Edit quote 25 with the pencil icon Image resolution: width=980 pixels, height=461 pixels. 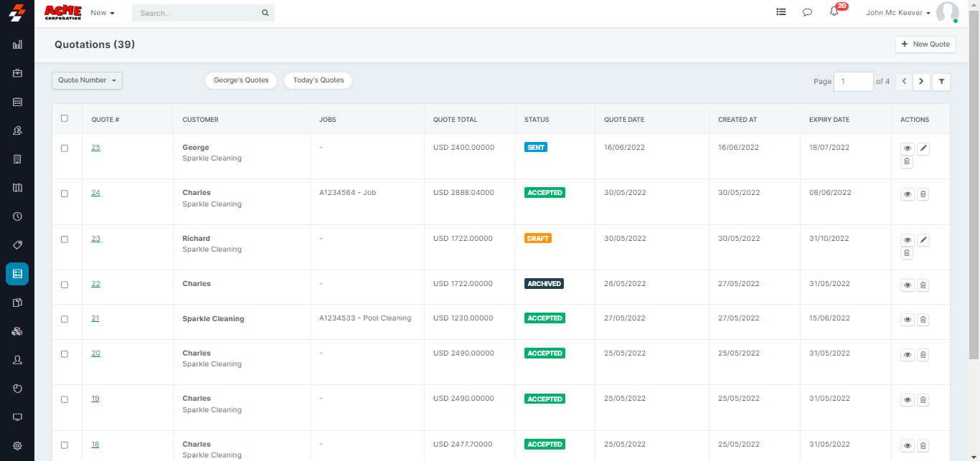click(x=923, y=148)
